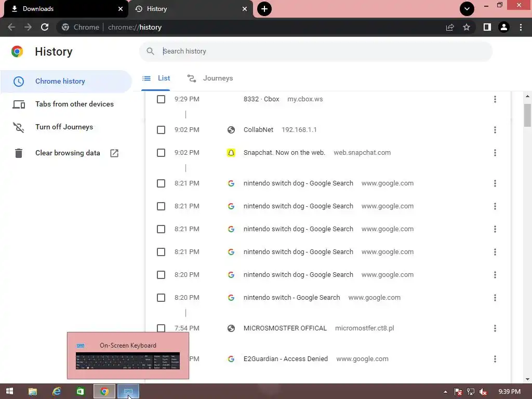Select Turn off Journeys
Screen dimensions: 532x399
(66, 127)
